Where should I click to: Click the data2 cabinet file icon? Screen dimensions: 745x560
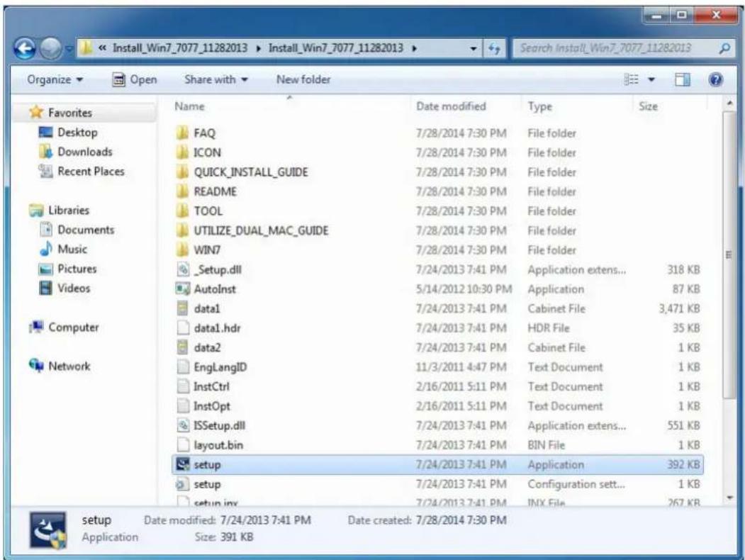pos(183,347)
